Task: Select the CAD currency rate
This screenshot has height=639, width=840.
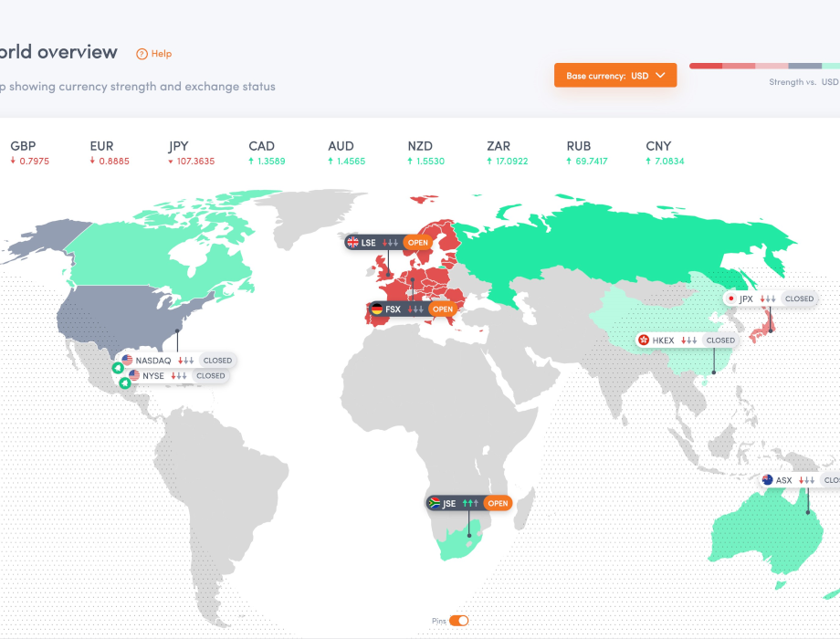Action: (267, 153)
